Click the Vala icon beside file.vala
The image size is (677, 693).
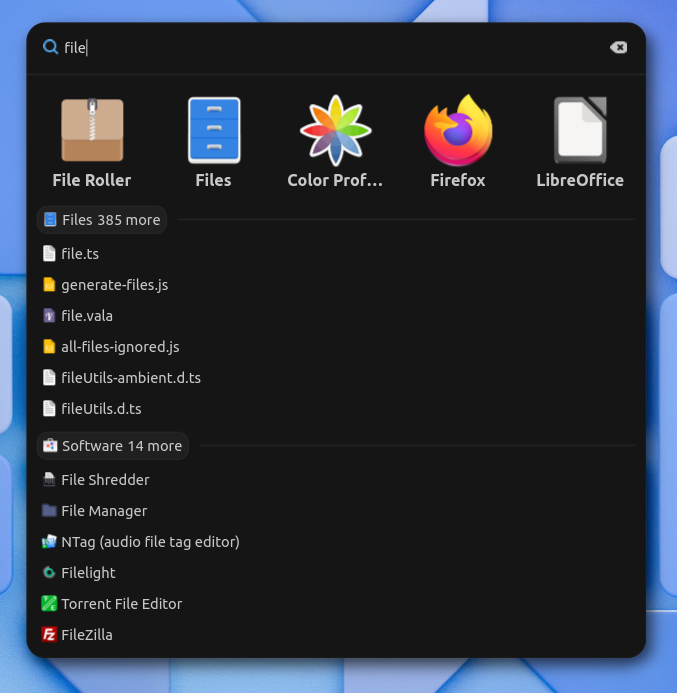[x=49, y=316]
